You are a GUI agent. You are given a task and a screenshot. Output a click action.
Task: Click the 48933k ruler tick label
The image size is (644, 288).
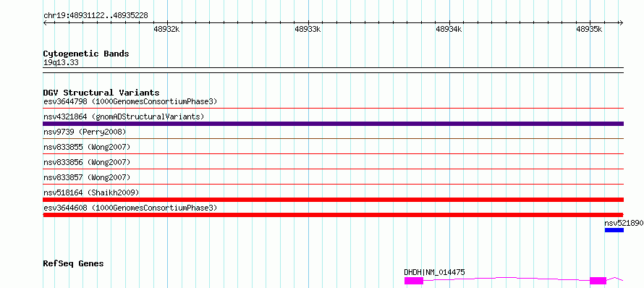pyautogui.click(x=308, y=29)
